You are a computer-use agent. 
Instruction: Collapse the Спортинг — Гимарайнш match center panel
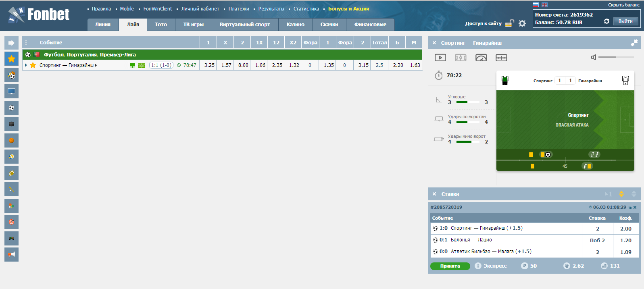pos(634,42)
